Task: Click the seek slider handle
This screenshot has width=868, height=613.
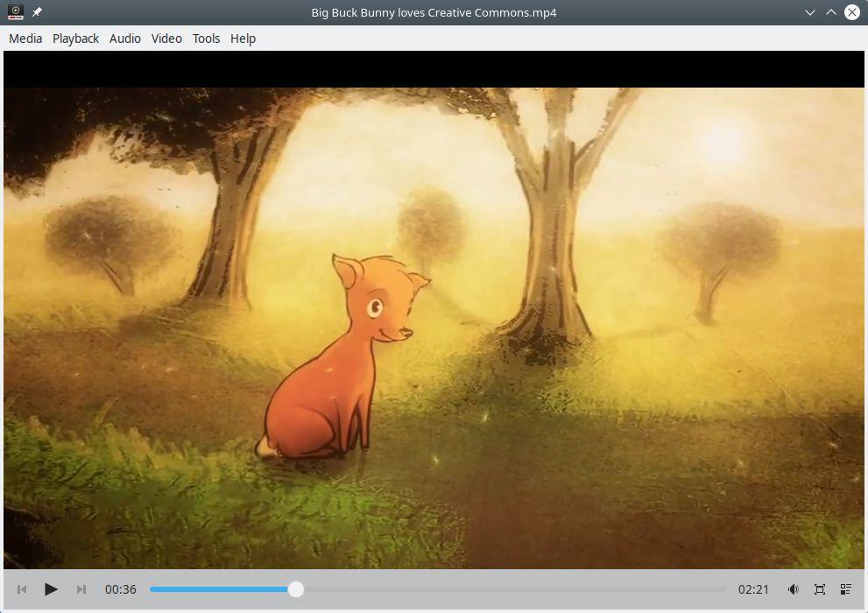Action: (x=296, y=589)
